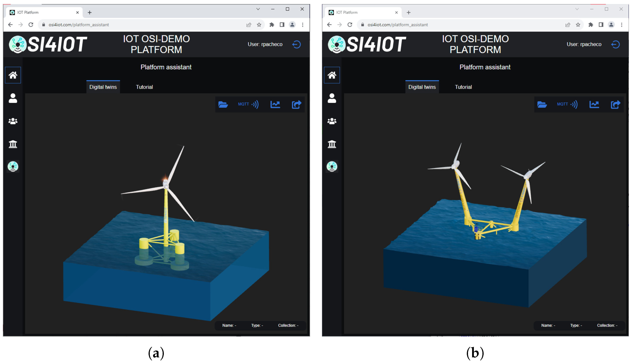Reload page in panel (a) browser
Viewport: 632px width, 364px height.
[31, 25]
